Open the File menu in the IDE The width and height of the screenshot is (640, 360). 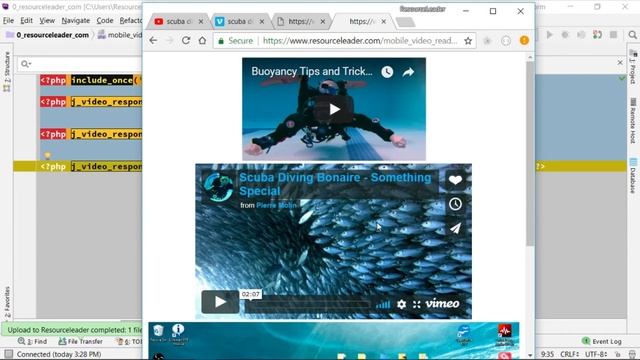pos(8,20)
